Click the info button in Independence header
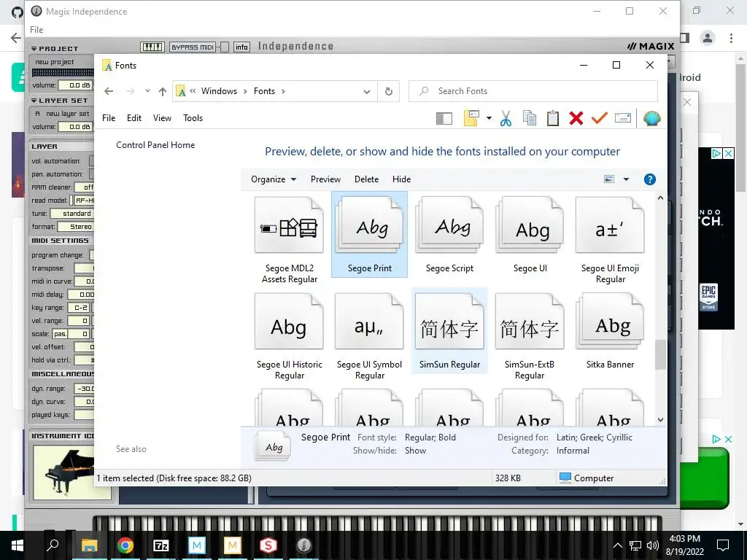The width and height of the screenshot is (747, 560). pos(241,47)
